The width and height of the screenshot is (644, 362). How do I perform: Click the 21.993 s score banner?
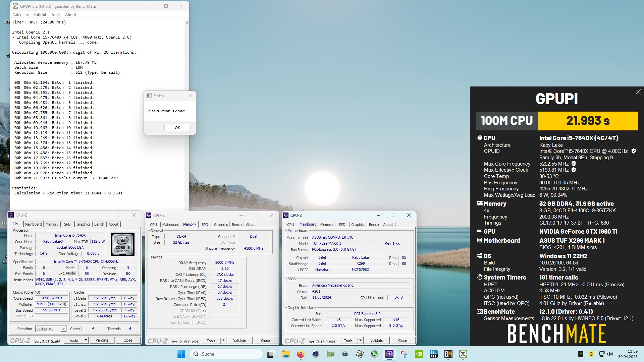[x=588, y=121]
